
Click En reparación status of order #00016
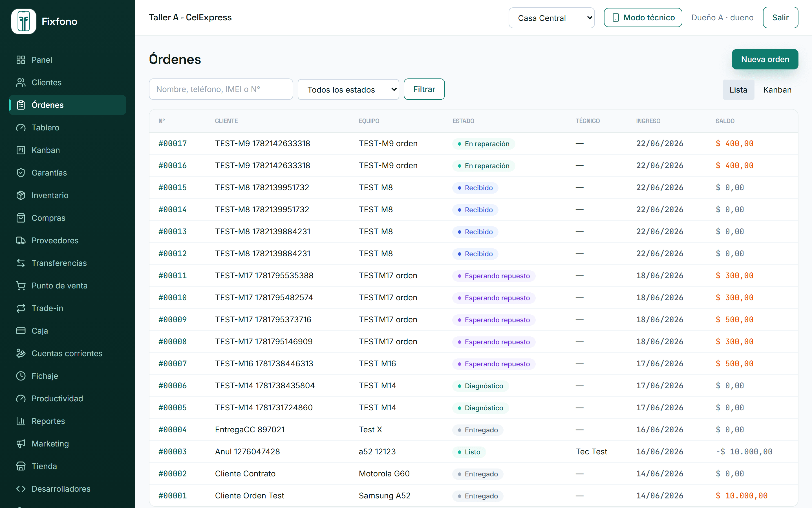click(483, 166)
